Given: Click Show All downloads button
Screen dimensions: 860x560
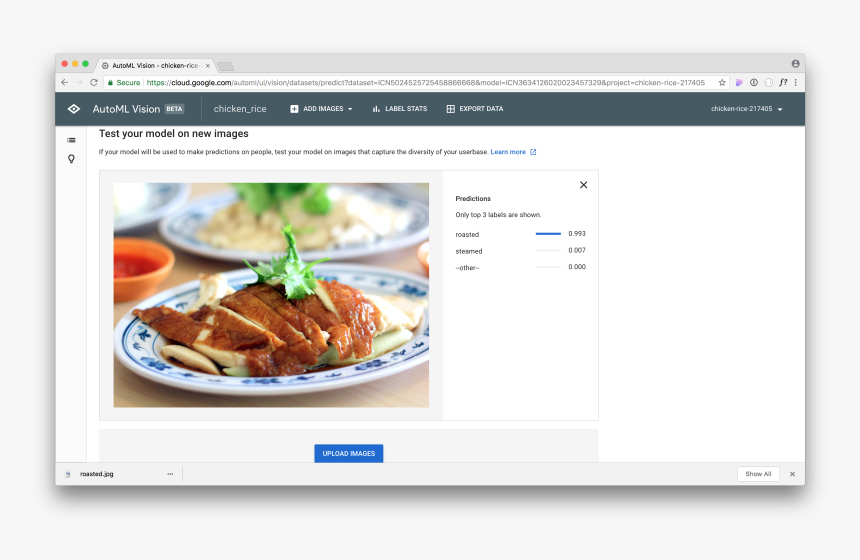Looking at the screenshot, I should (x=757, y=474).
